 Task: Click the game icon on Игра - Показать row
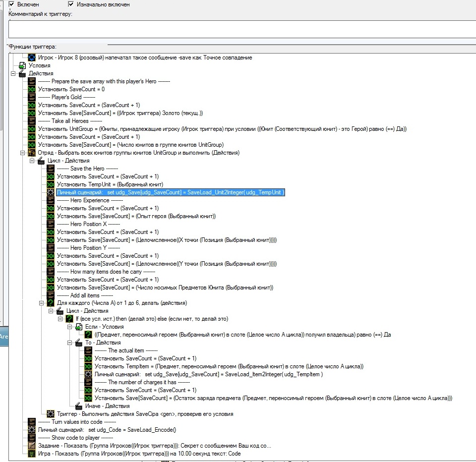32,454
